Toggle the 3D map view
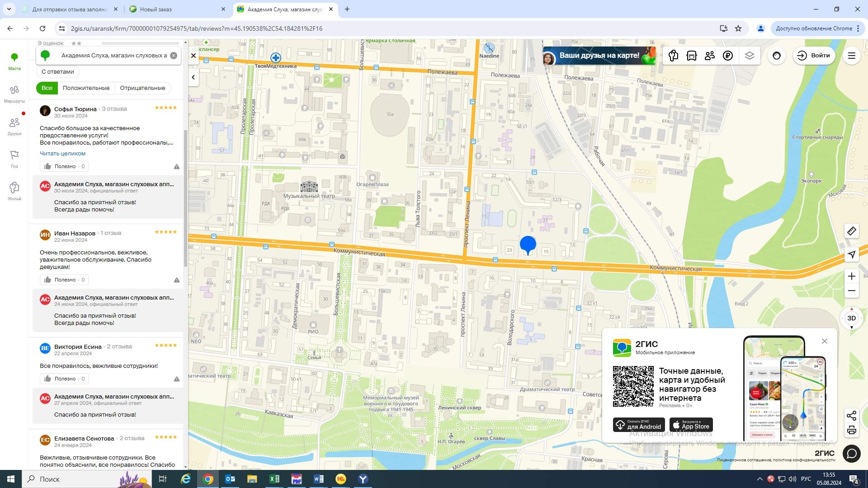The height and width of the screenshot is (488, 868). tap(851, 318)
